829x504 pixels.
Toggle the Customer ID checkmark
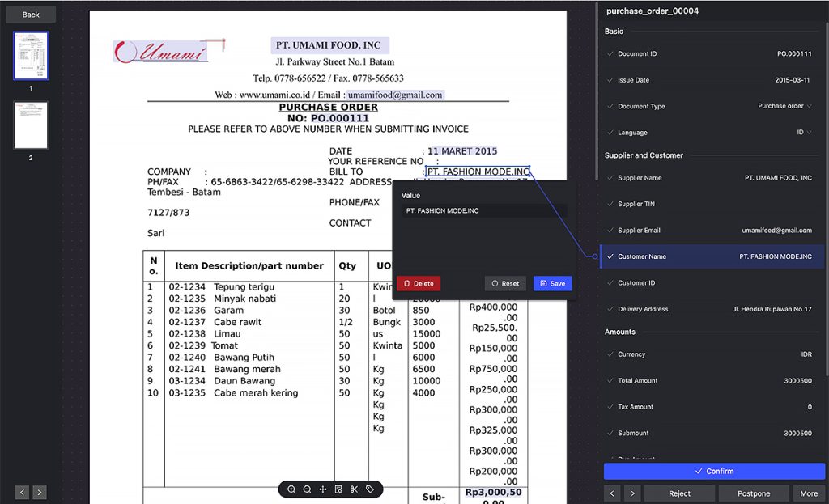[x=610, y=282]
